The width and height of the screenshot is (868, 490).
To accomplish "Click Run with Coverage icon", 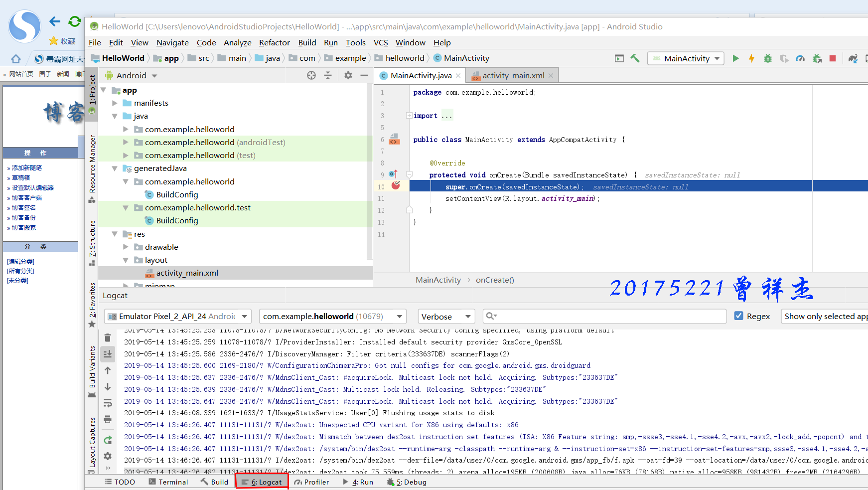I will pyautogui.click(x=784, y=58).
